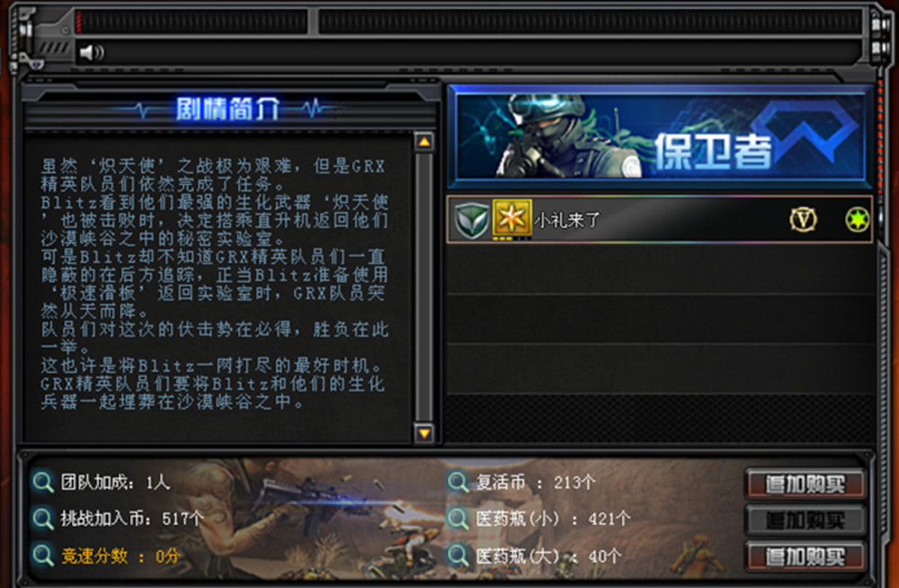This screenshot has height=588, width=899.
Task: Click magnifier icon beside 复活币
Action: click(458, 482)
